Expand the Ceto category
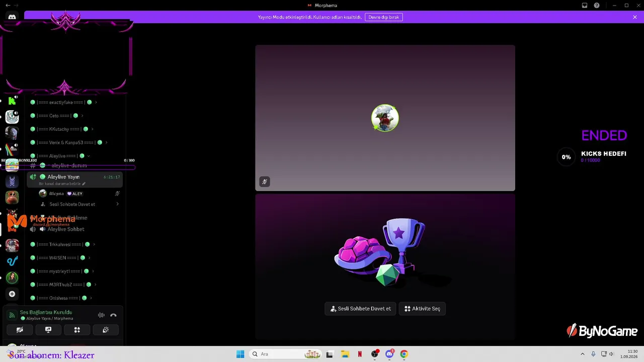Screen dimensions: 644x362 56,116
